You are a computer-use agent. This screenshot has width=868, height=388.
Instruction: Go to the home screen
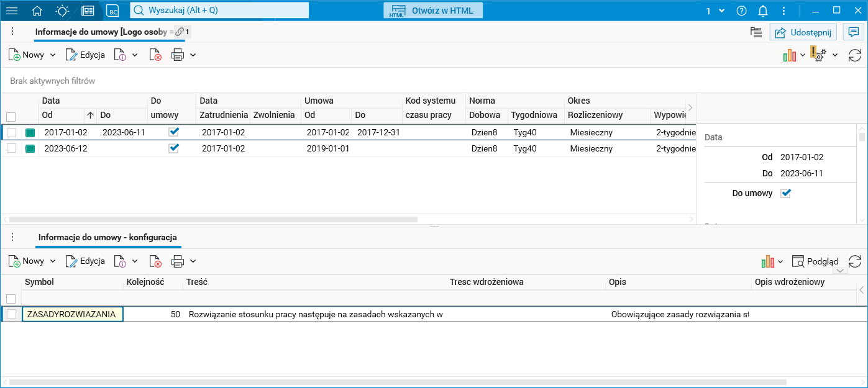click(x=37, y=11)
